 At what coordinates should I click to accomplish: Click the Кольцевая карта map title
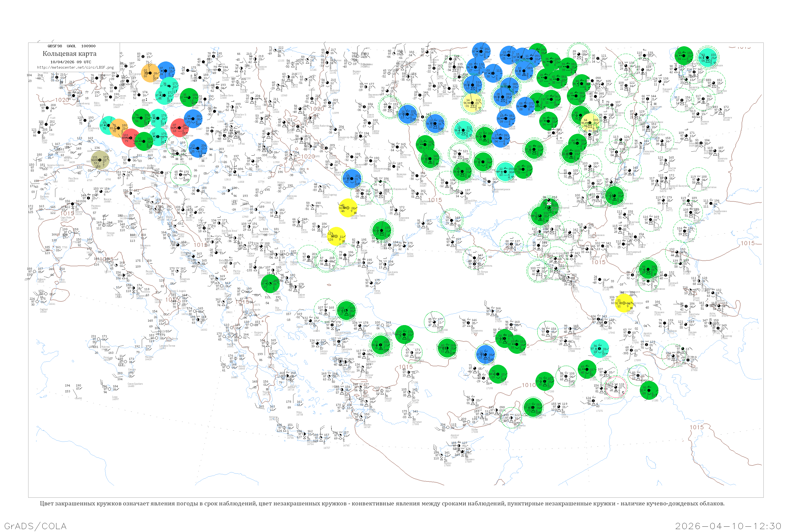[69, 54]
